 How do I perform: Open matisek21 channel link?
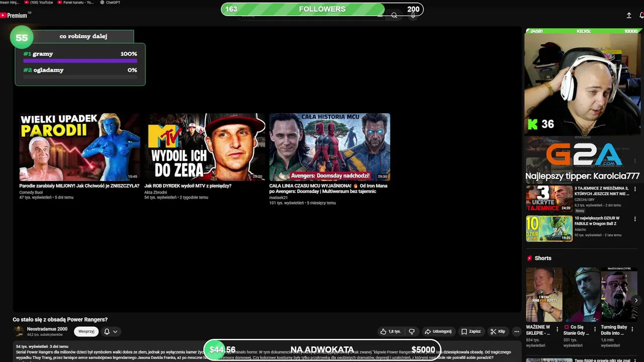278,198
